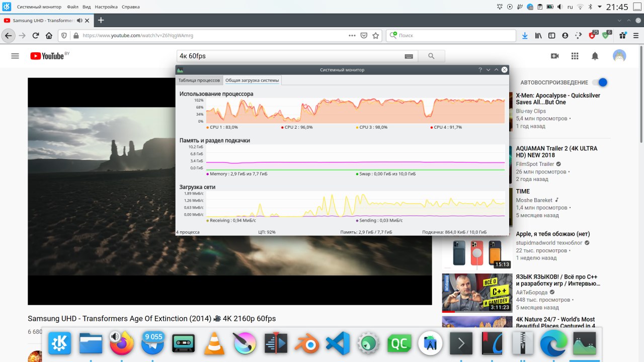Open Файл menu in global menu bar

pyautogui.click(x=72, y=7)
